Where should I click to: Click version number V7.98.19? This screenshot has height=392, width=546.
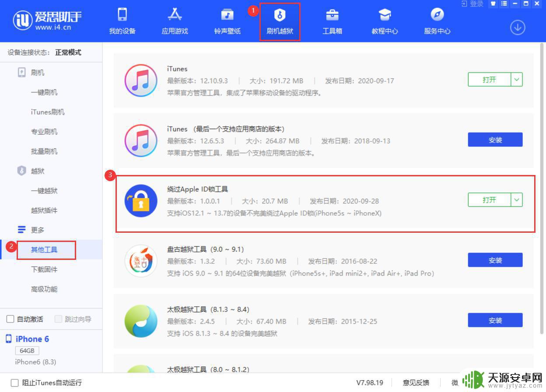tap(370, 383)
